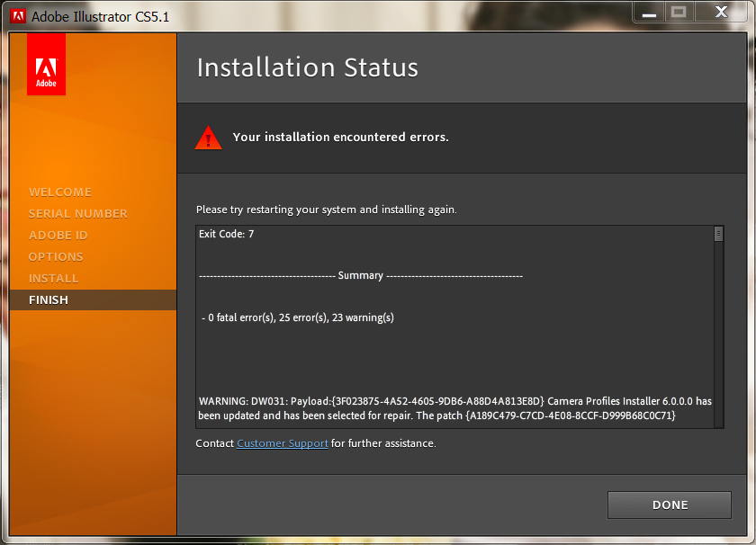
Task: Click the '0 fatal error(s), 25 error(s)' line
Action: tap(298, 317)
